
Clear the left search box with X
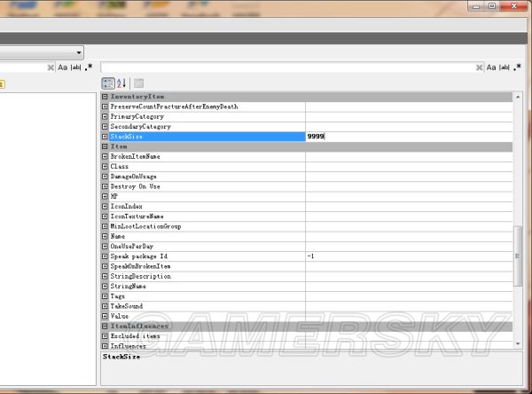(50, 67)
